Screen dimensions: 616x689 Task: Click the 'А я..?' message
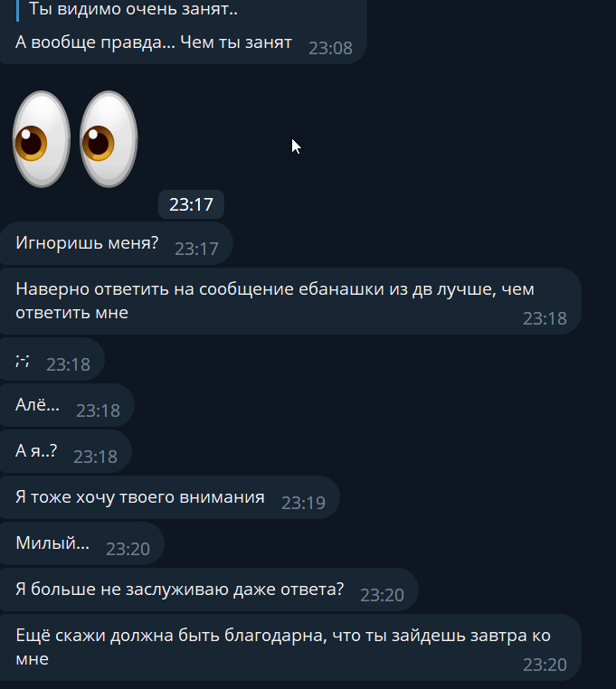(x=65, y=451)
